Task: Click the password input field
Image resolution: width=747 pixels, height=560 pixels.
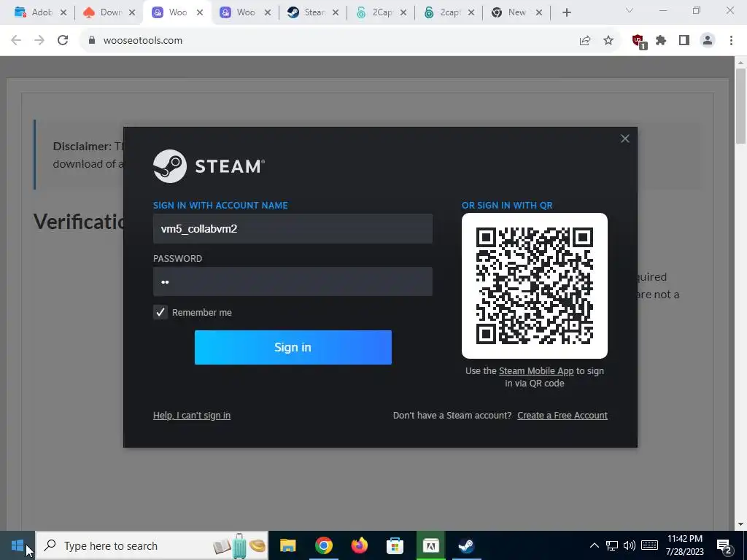Action: pyautogui.click(x=293, y=281)
